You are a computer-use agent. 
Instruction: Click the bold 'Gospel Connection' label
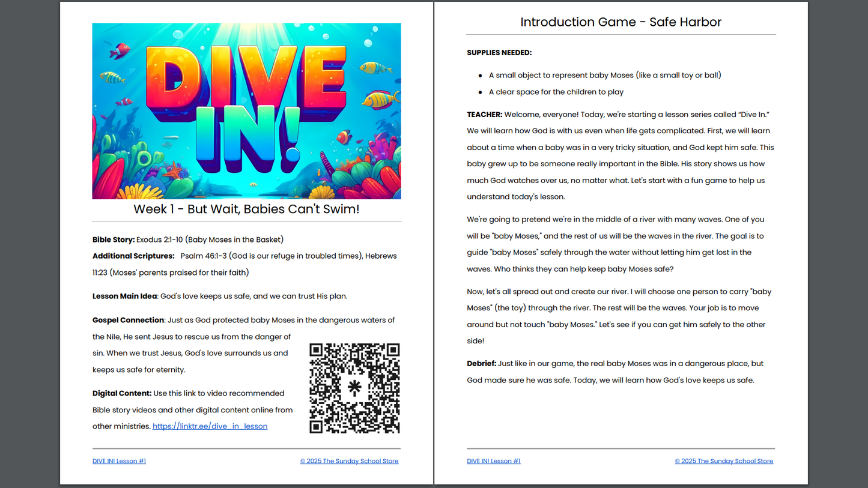128,320
